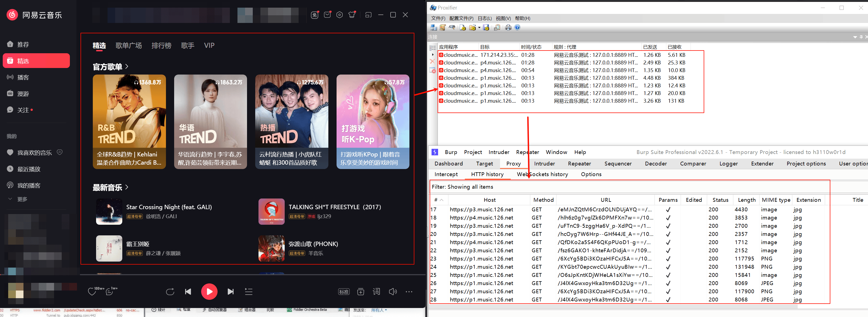Switch to Burp Proxy Intercept subtab
Viewport: 868px width, 317px height.
(446, 174)
